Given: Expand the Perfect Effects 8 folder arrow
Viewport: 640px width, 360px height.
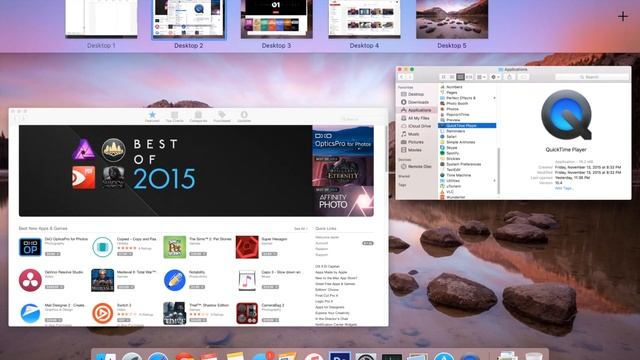Looking at the screenshot, I should (x=494, y=98).
